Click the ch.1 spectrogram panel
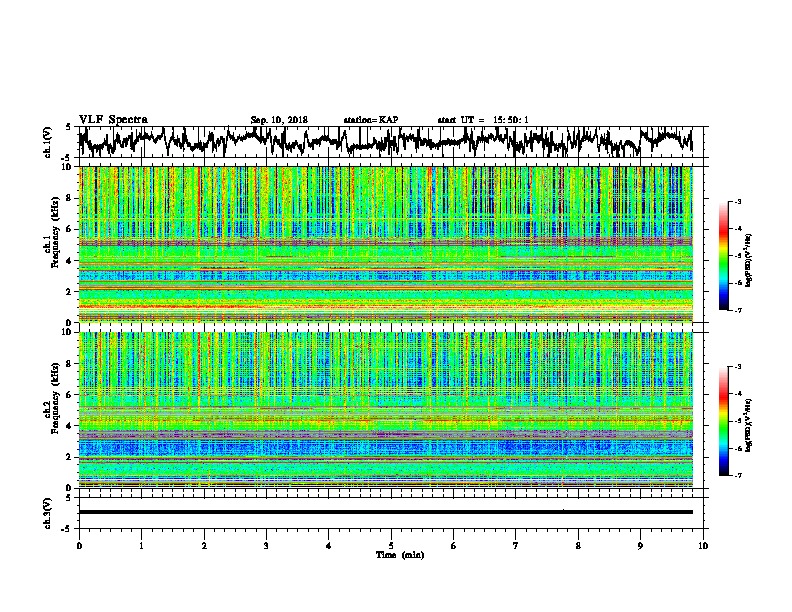 pyautogui.click(x=385, y=244)
